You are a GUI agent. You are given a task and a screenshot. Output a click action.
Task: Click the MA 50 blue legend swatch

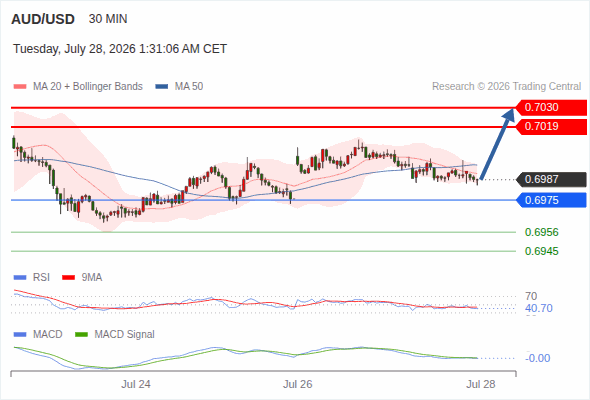click(x=162, y=87)
